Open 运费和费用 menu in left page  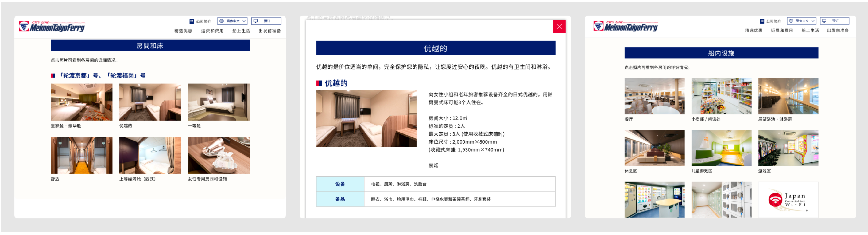tap(212, 31)
